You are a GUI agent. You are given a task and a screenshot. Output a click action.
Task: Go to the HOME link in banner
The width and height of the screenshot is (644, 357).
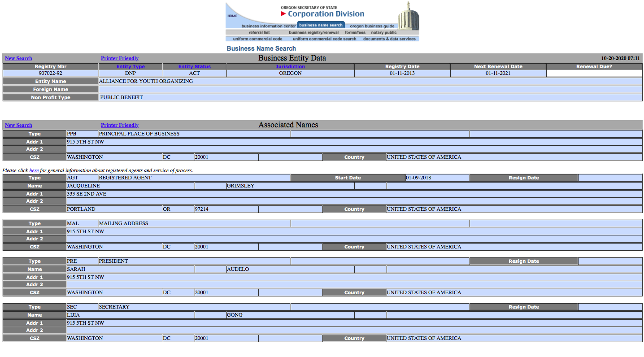232,16
